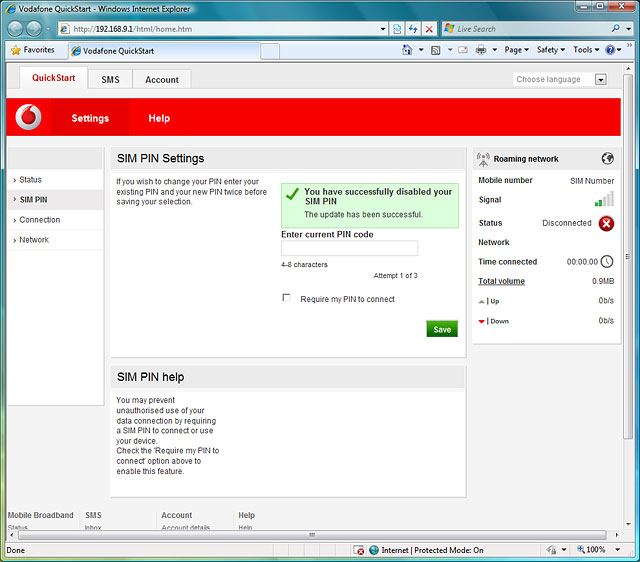Image resolution: width=640 pixels, height=562 pixels.
Task: Switch to the SMS tab
Action: pyautogui.click(x=110, y=79)
